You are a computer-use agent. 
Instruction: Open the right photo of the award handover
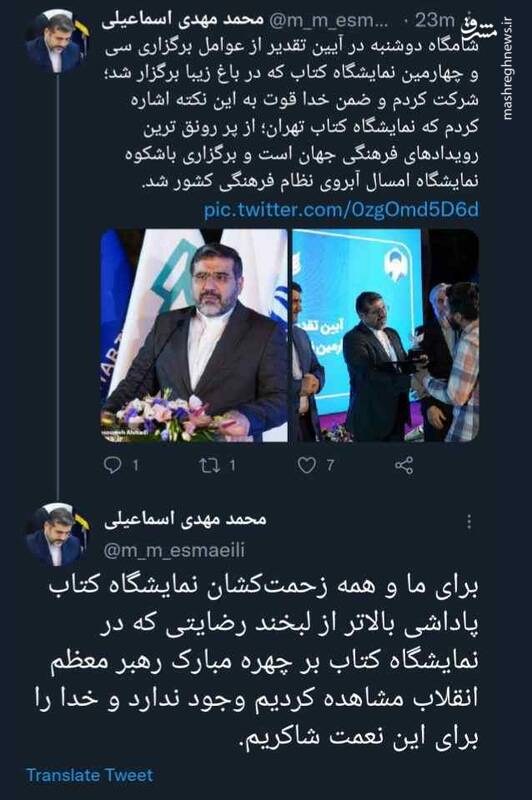[x=385, y=335]
